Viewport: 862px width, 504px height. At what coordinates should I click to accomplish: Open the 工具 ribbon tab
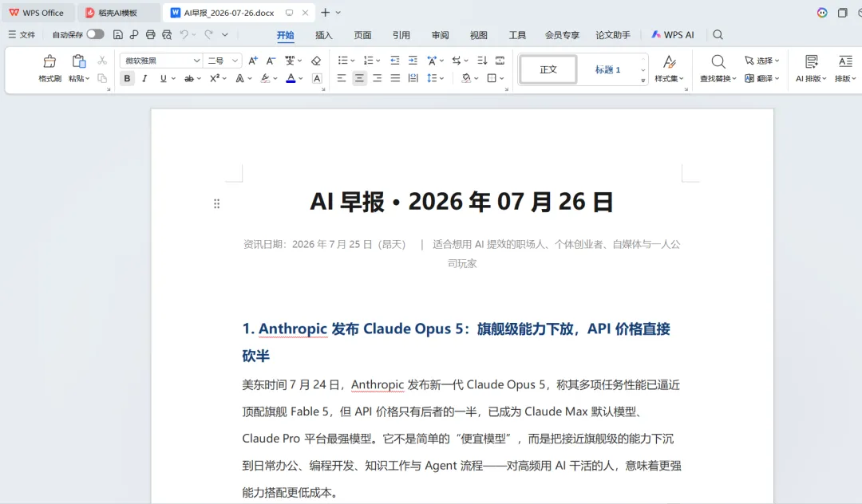pyautogui.click(x=517, y=34)
